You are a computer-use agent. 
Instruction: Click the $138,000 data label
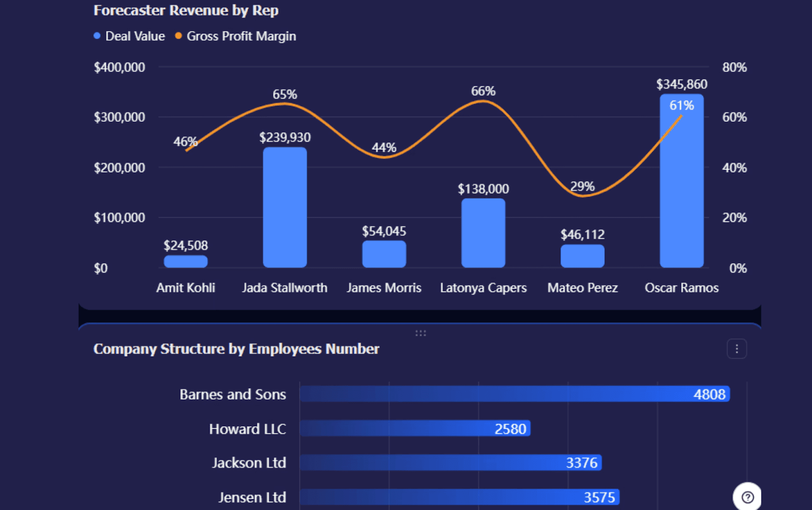point(483,189)
